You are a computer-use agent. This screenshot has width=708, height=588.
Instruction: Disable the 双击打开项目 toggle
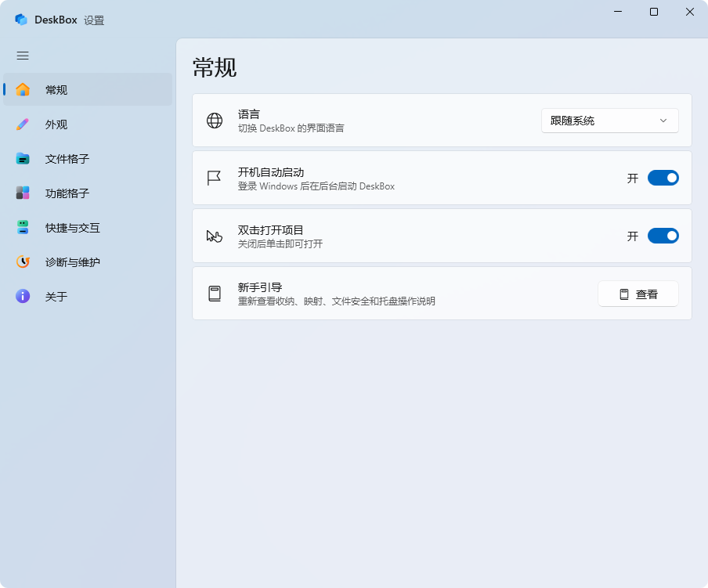click(x=663, y=236)
